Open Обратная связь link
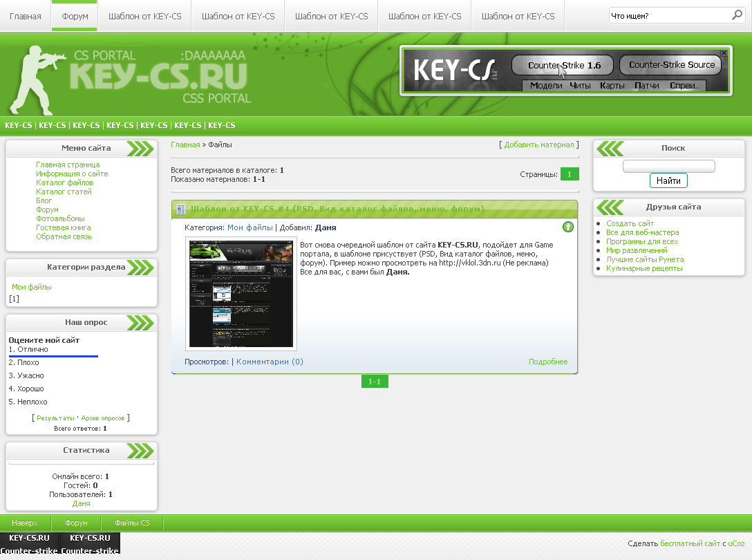The width and height of the screenshot is (752, 560). point(64,237)
